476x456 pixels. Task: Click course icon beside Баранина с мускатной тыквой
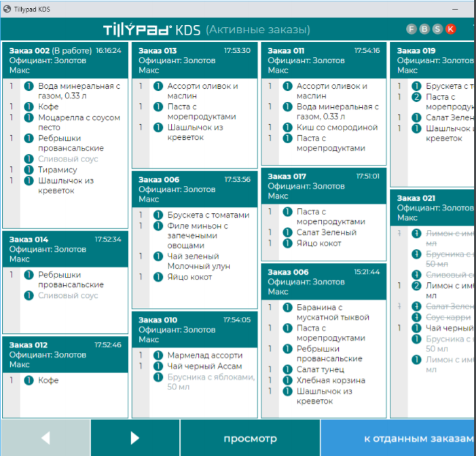[287, 307]
